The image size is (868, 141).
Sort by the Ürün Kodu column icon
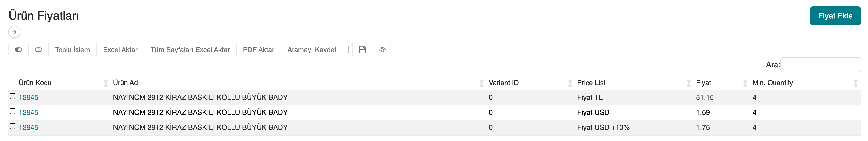point(106,83)
